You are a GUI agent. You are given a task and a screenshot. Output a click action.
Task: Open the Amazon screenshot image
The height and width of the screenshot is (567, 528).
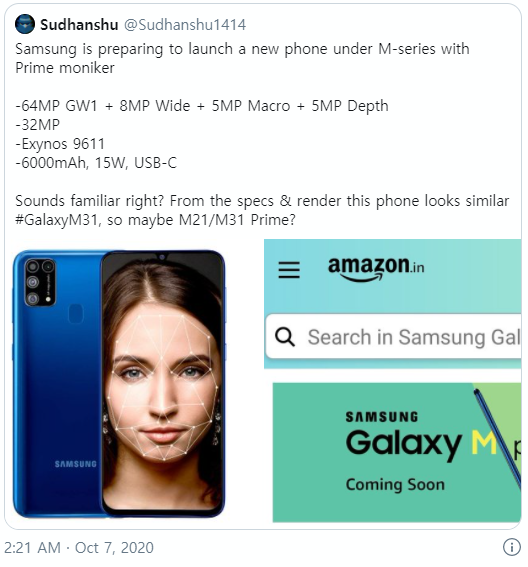coord(392,380)
